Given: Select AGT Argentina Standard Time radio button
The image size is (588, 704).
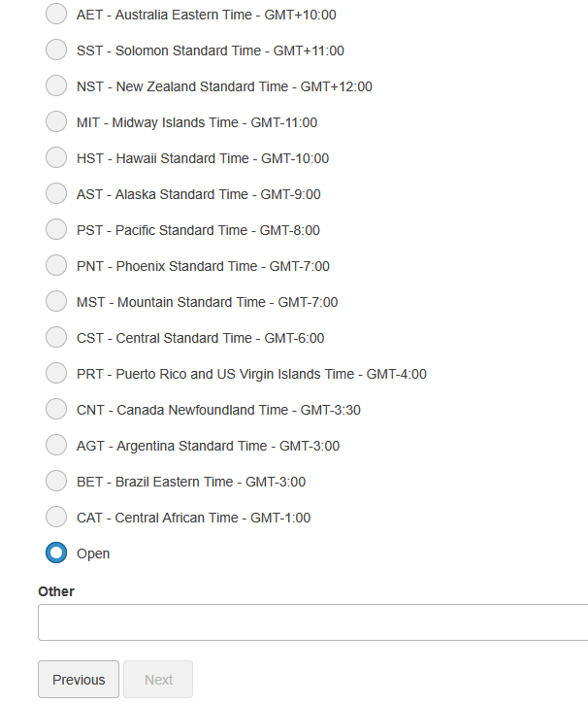Looking at the screenshot, I should 56,446.
